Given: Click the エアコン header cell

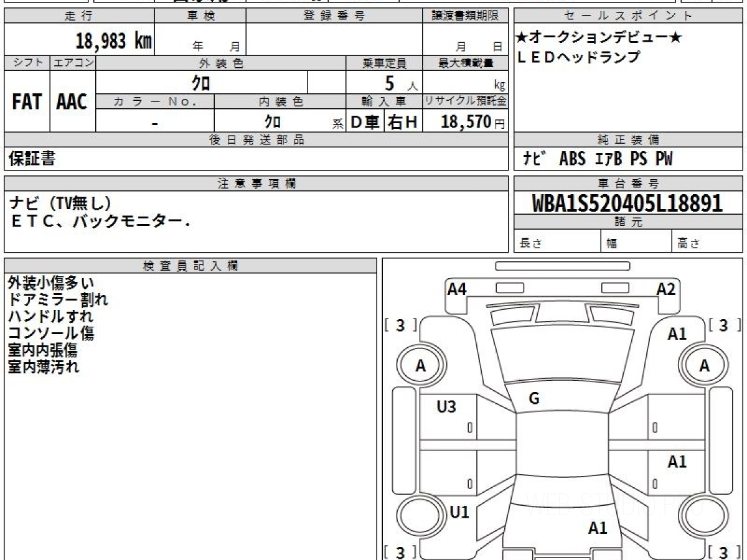Looking at the screenshot, I should [x=73, y=63].
